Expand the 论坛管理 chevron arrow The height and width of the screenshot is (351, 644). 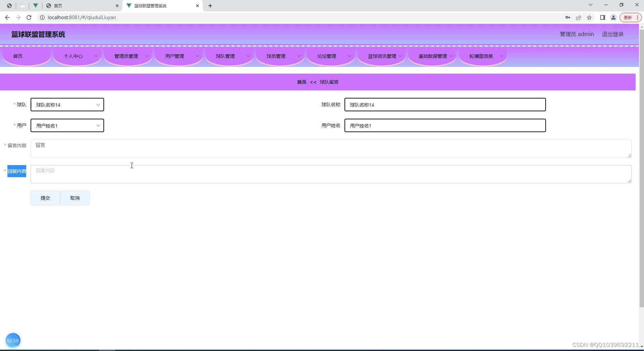(350, 56)
